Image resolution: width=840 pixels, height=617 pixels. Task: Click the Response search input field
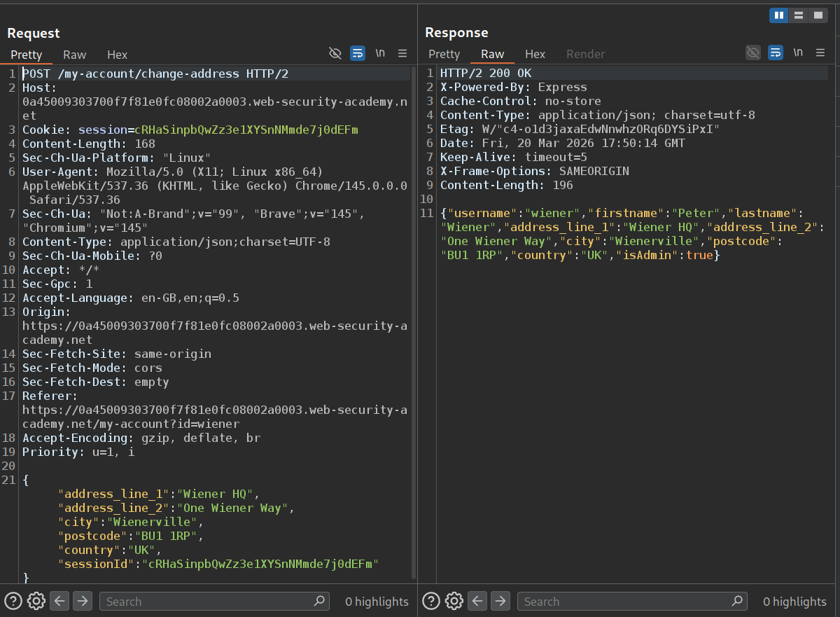coord(626,601)
